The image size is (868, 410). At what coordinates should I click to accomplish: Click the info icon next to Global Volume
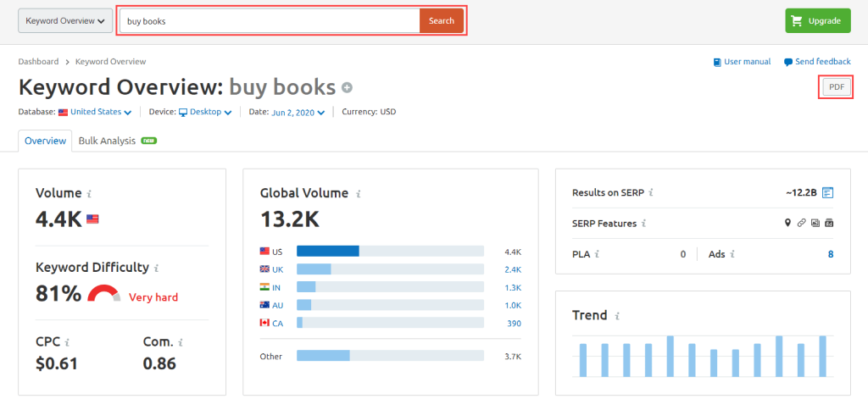pos(359,193)
